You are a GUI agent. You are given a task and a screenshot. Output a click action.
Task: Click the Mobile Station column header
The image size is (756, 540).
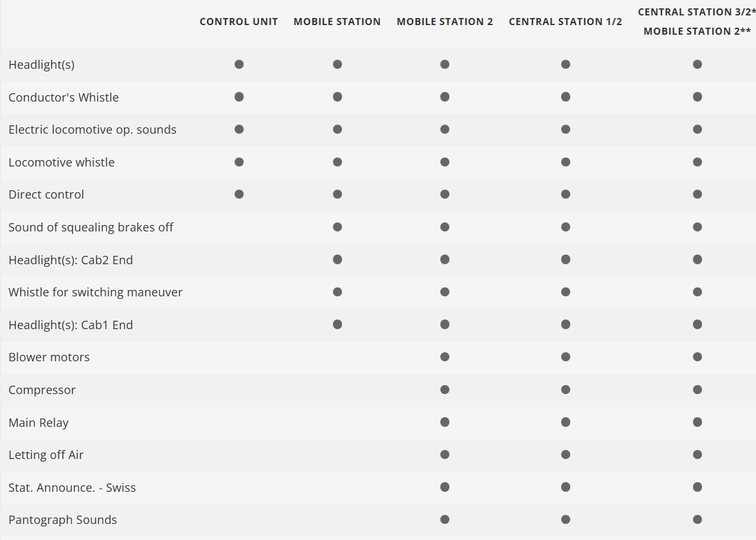tap(337, 22)
